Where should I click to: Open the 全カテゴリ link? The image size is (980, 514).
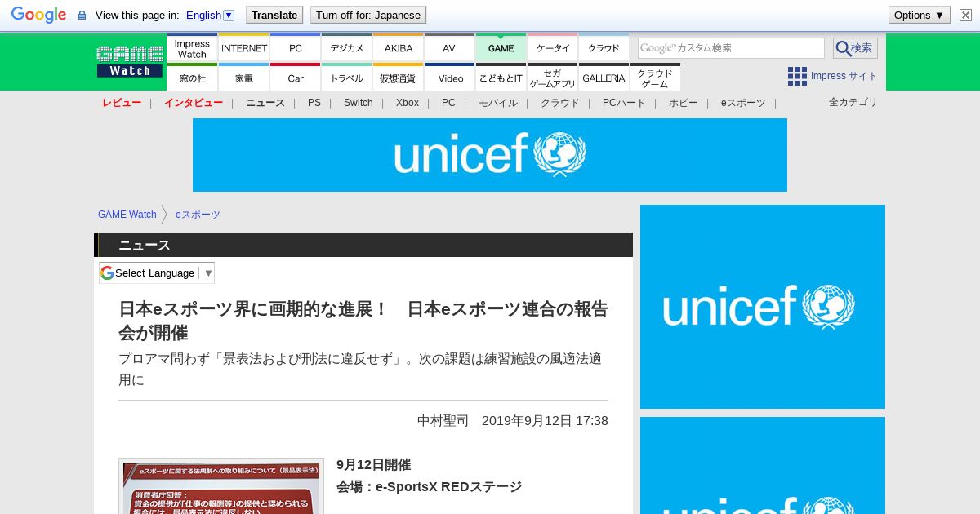[x=853, y=102]
